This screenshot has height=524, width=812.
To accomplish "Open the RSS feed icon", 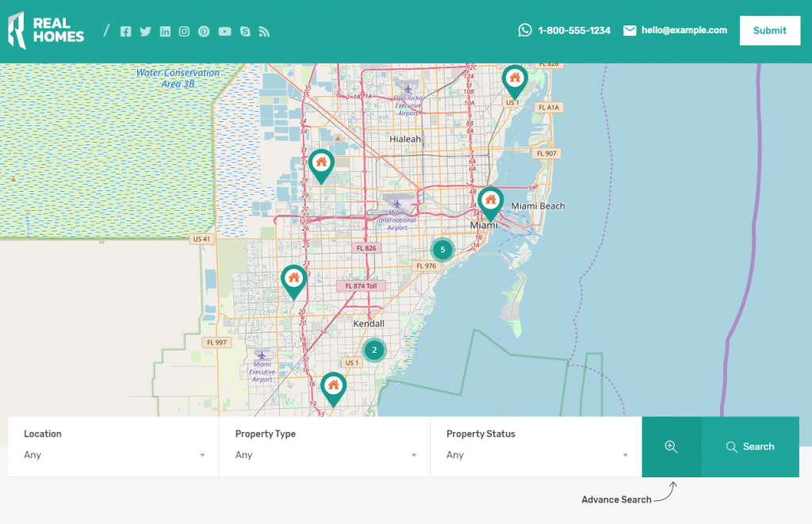I will (264, 32).
